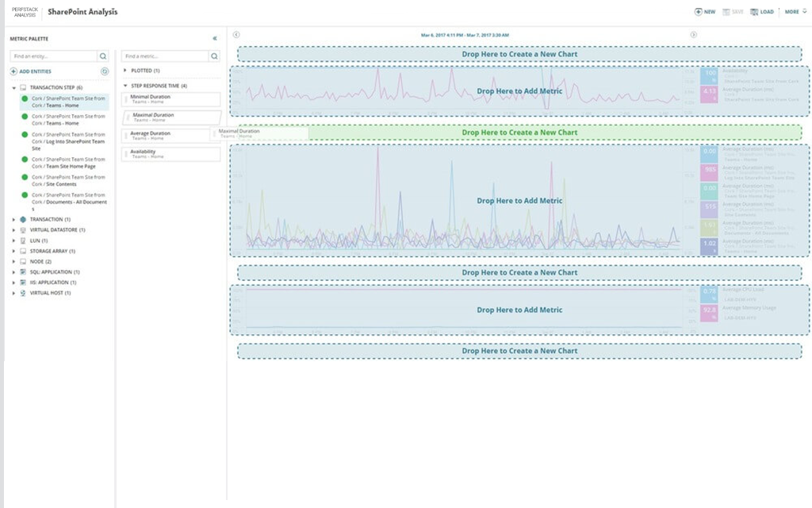812x508 pixels.
Task: Click the entity search magnifier icon
Action: [103, 56]
